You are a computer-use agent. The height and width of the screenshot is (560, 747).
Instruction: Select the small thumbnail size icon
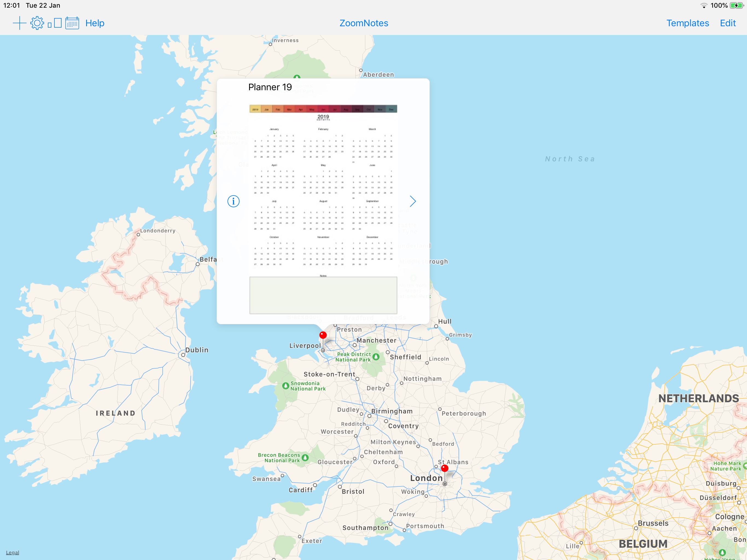[x=50, y=25]
